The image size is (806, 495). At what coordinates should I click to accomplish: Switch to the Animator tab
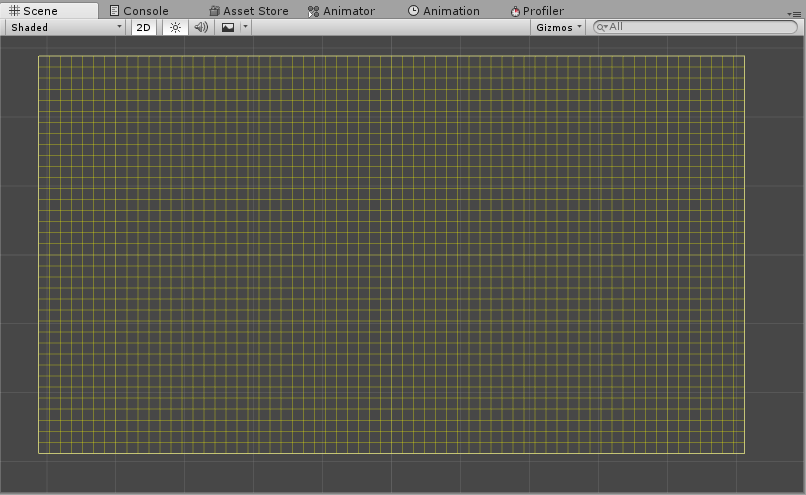(x=341, y=11)
